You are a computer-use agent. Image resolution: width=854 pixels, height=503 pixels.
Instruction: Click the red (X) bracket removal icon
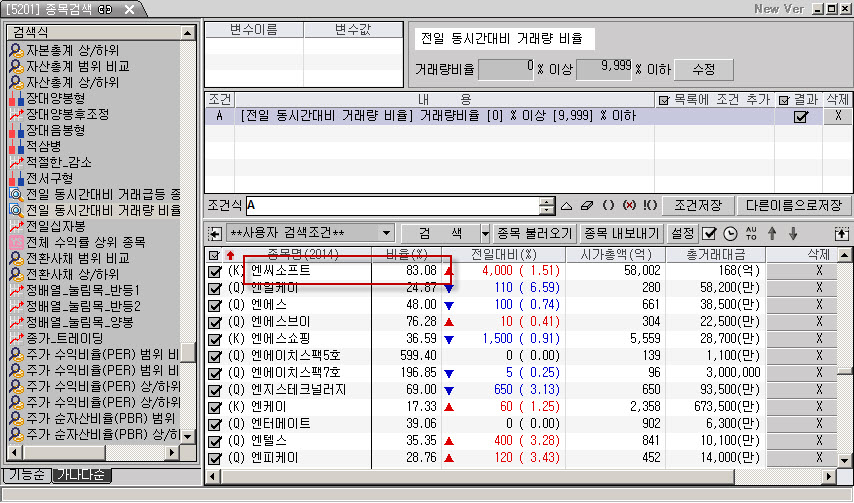(629, 205)
